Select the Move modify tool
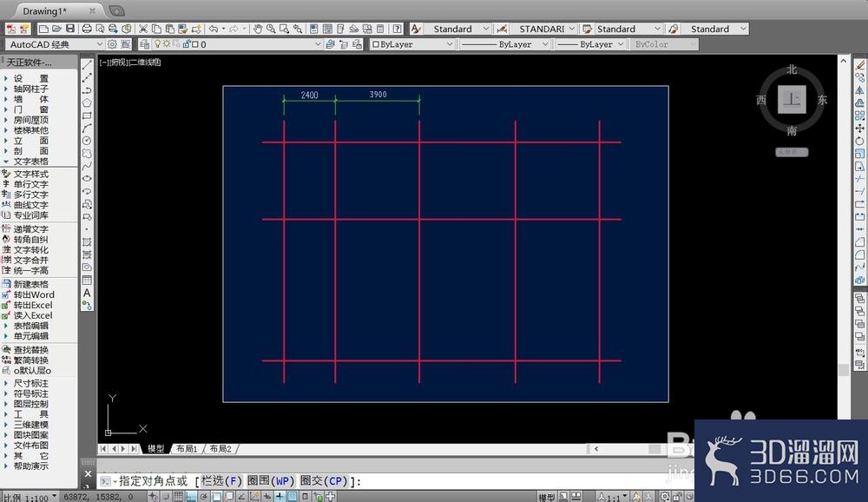This screenshot has height=502, width=868. [x=859, y=128]
